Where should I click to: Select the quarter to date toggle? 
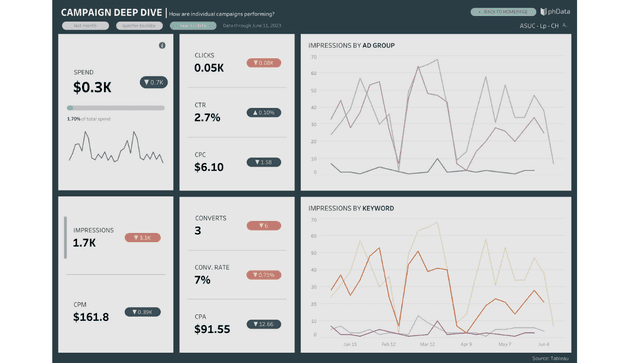(139, 26)
